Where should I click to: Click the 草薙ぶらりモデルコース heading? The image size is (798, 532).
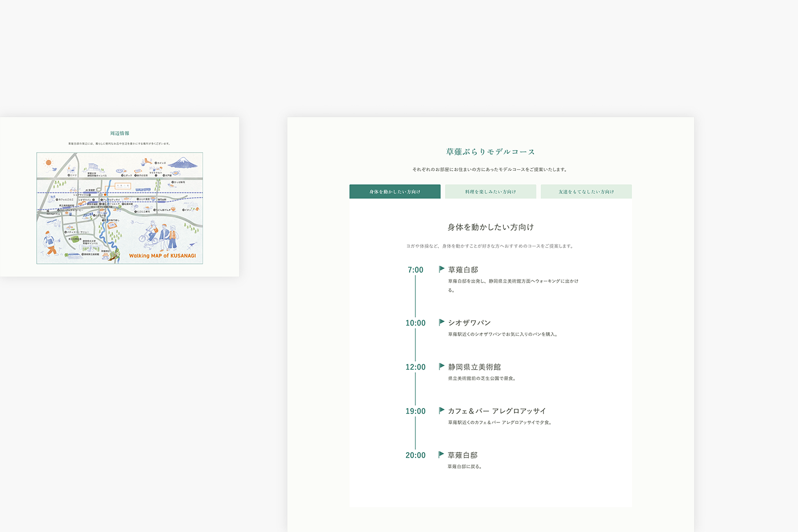point(490,151)
